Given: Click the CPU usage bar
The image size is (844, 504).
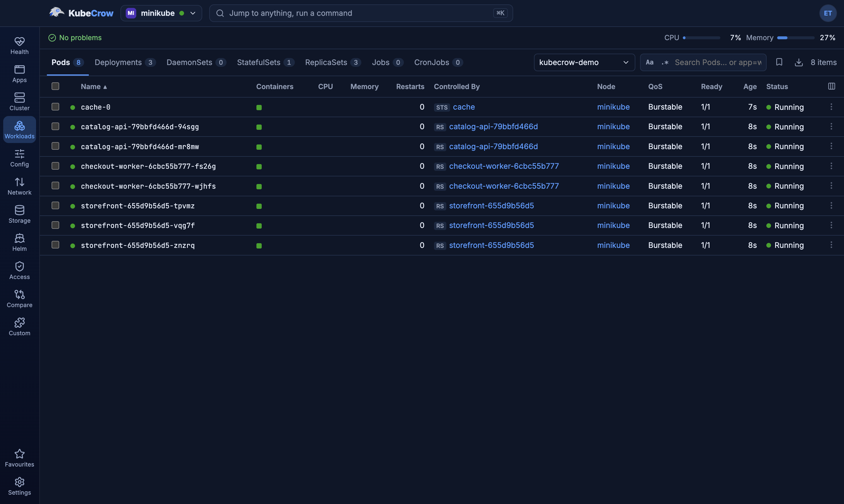Looking at the screenshot, I should click(701, 38).
